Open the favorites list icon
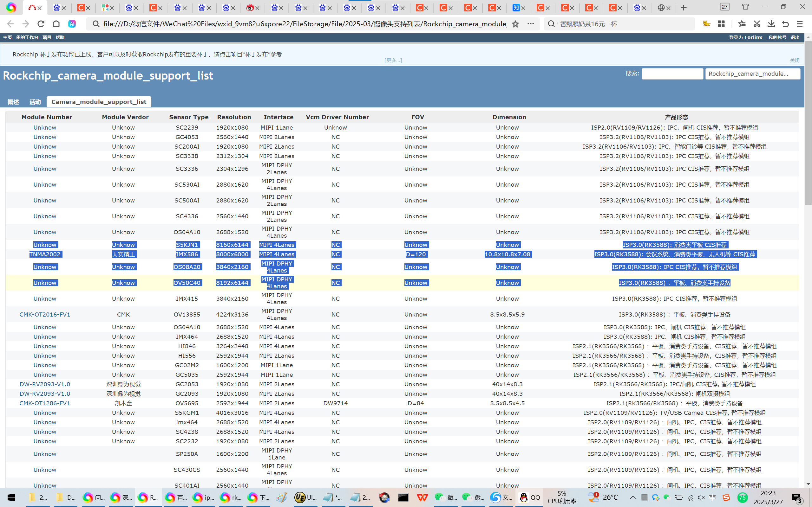812x507 pixels. tap(742, 24)
